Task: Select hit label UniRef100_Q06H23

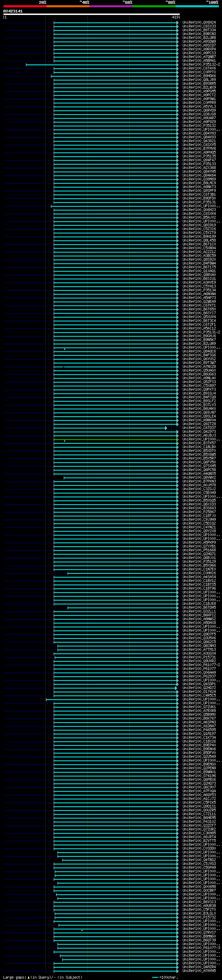Action: [x=199, y=210]
